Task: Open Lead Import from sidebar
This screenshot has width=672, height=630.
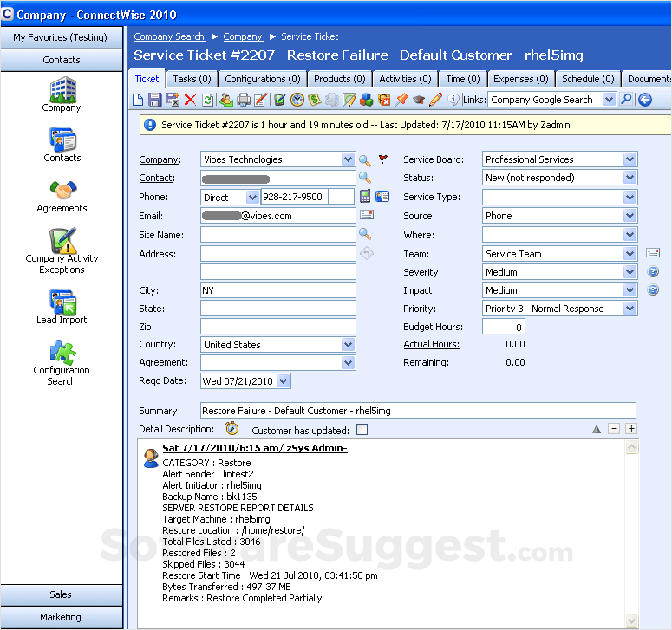Action: (62, 307)
